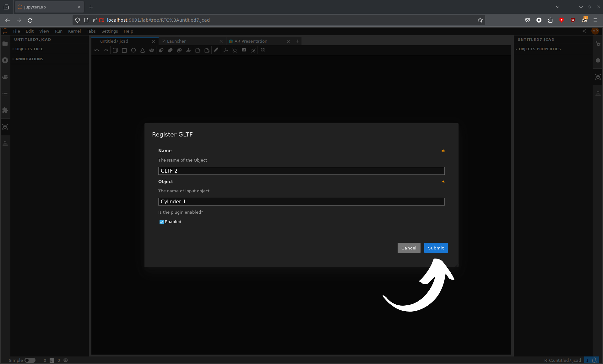
Task: Open Extension Manager puzzle icon in sidebar
Action: point(5,110)
